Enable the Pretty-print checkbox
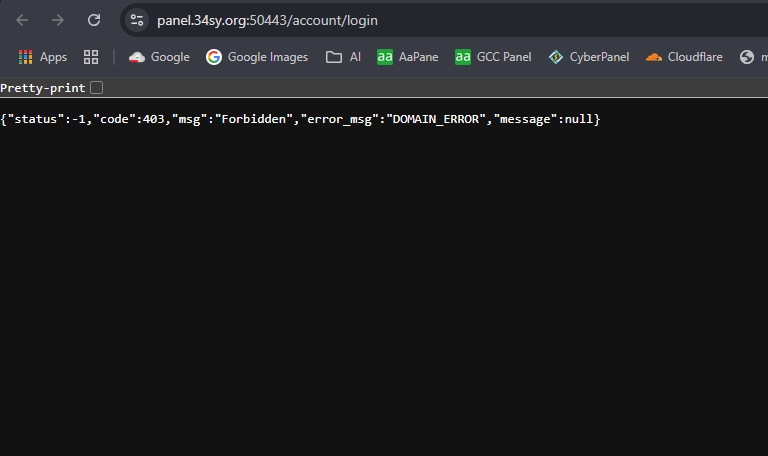This screenshot has height=456, width=768. click(96, 88)
